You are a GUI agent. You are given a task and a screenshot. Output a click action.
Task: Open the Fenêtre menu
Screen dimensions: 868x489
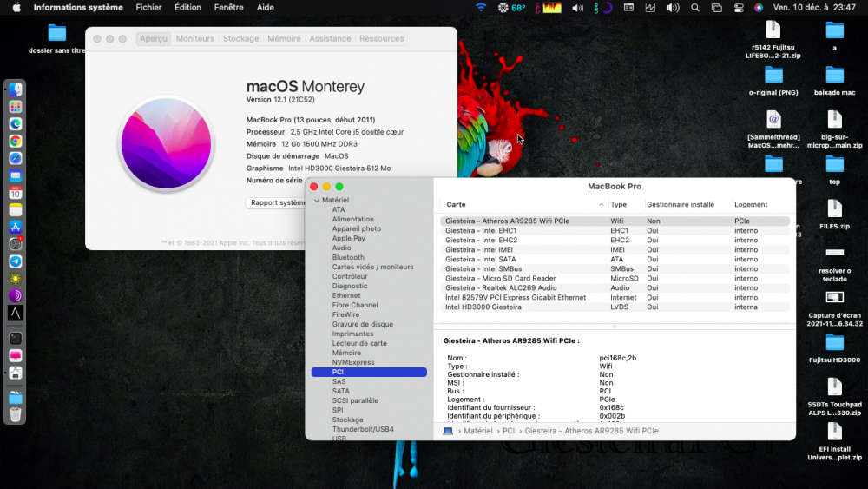[x=228, y=7]
